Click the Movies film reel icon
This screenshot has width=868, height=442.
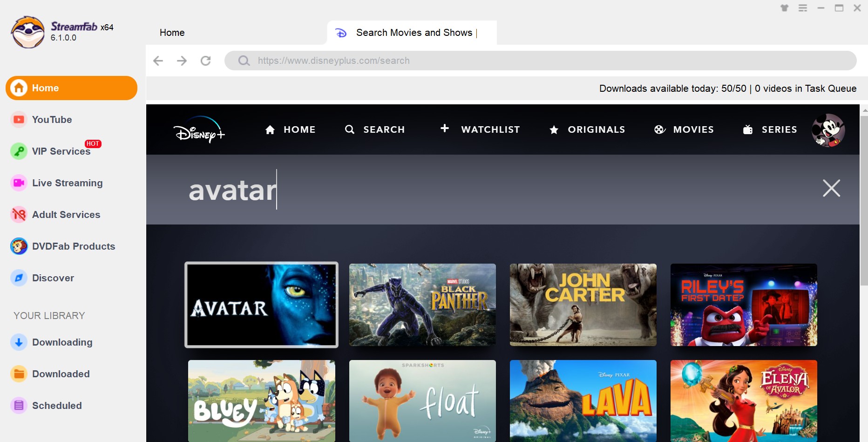pos(660,129)
